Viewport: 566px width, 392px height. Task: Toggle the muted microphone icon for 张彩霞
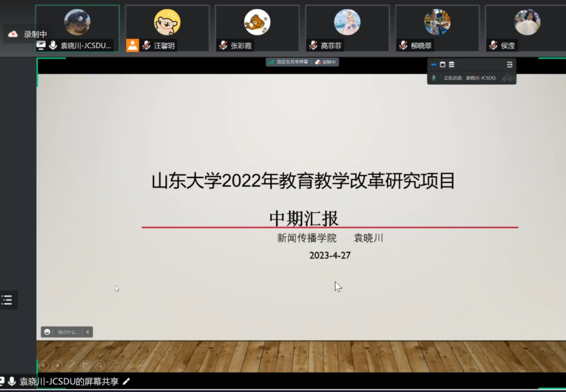tap(223, 45)
